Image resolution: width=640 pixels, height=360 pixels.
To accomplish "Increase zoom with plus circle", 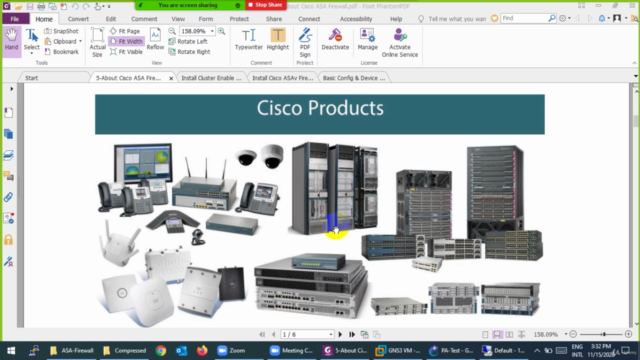I will [629, 334].
